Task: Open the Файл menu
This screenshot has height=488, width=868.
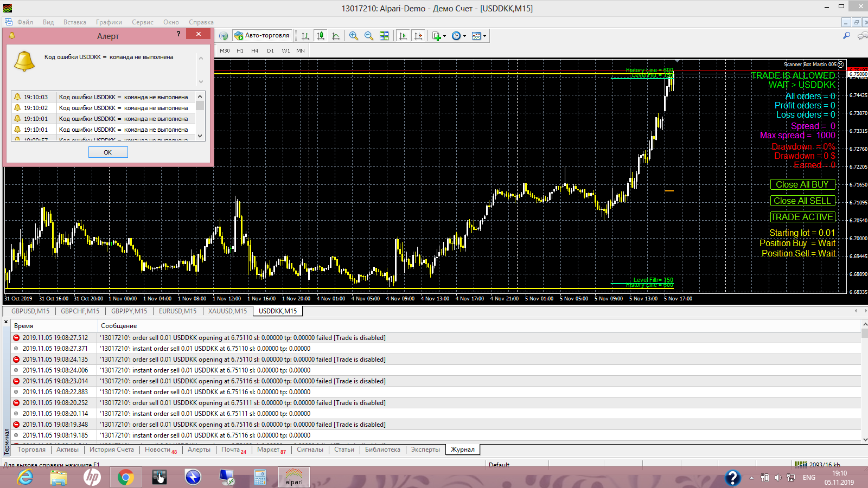Action: pos(25,22)
